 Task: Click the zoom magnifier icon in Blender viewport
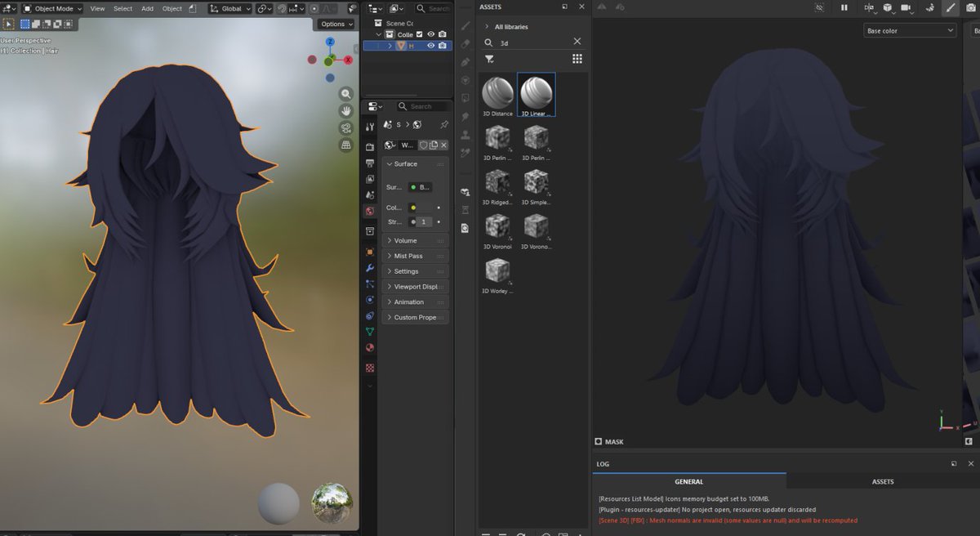coord(346,94)
